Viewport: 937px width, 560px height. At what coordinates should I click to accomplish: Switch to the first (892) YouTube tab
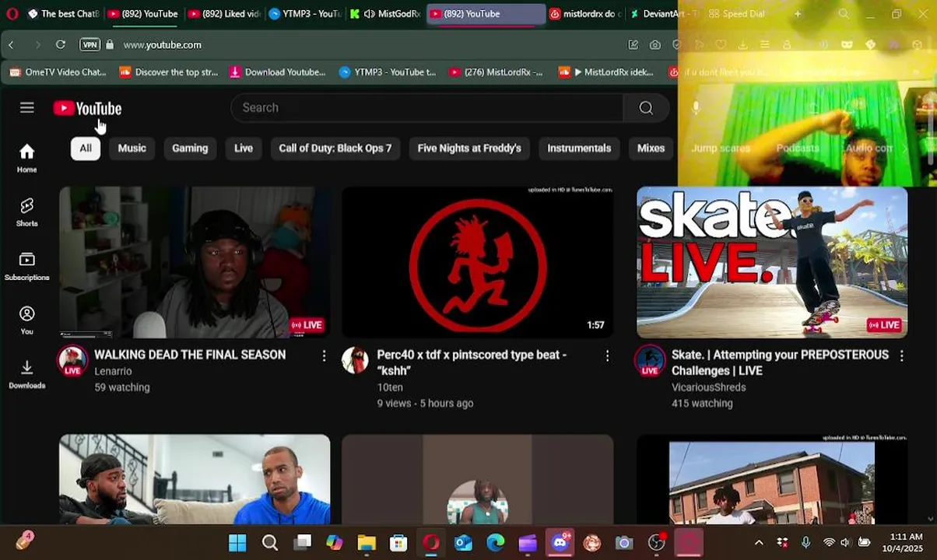(x=142, y=14)
